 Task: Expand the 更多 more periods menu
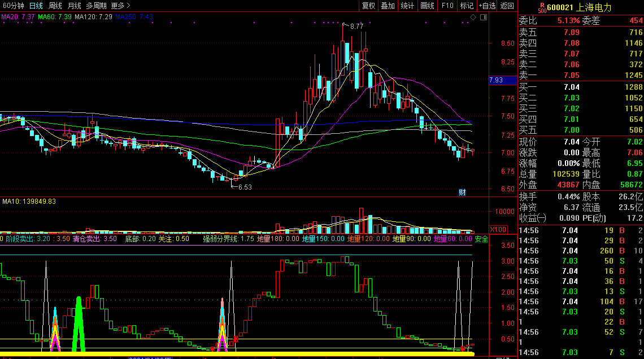120,6
